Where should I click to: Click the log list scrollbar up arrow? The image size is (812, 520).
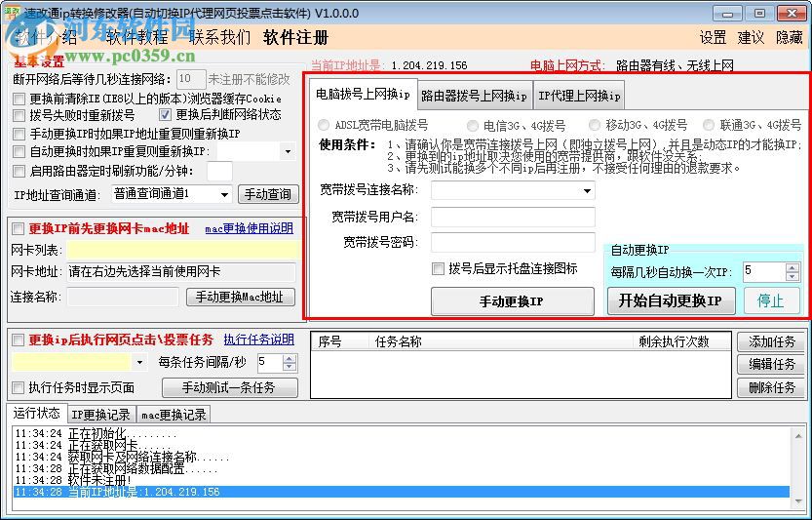click(798, 436)
